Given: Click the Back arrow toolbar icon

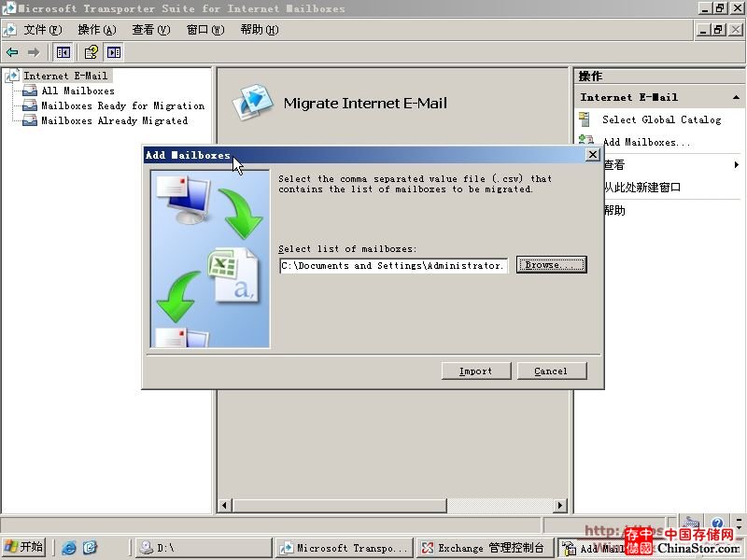Looking at the screenshot, I should coord(12,52).
